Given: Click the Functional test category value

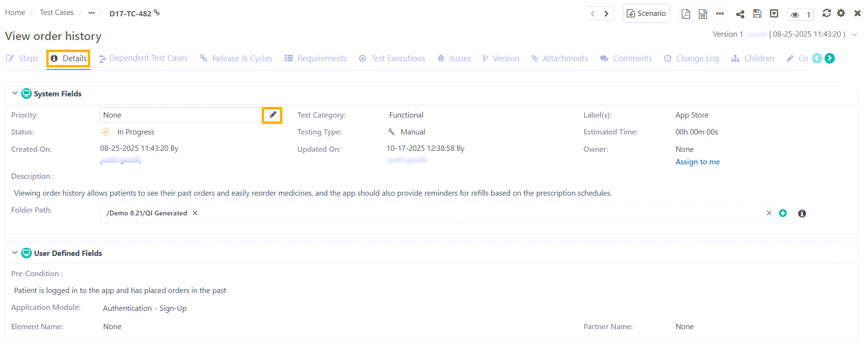Looking at the screenshot, I should click(406, 115).
